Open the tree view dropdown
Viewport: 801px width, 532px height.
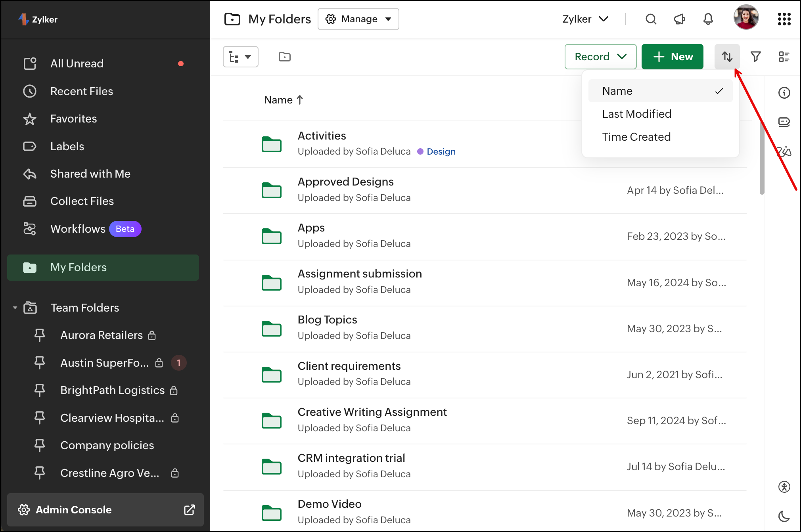click(241, 57)
